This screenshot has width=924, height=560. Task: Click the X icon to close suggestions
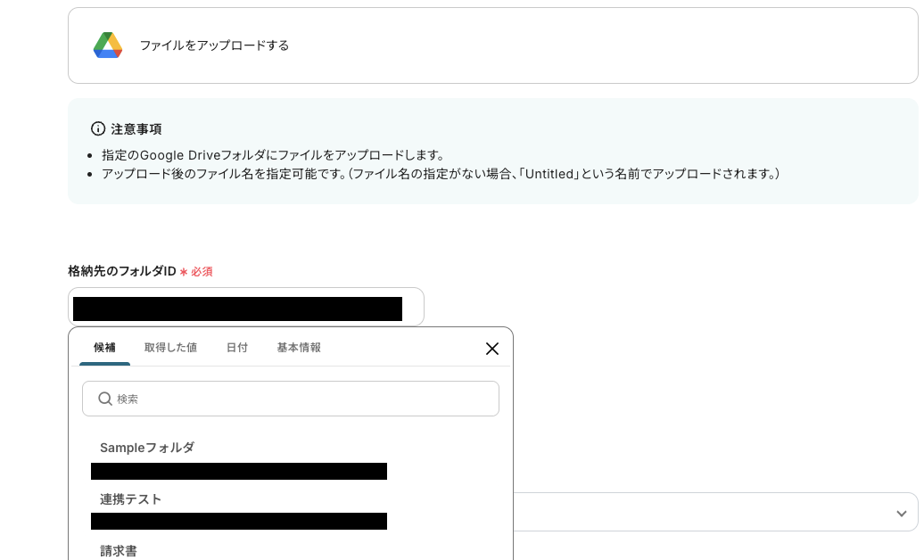click(x=491, y=349)
